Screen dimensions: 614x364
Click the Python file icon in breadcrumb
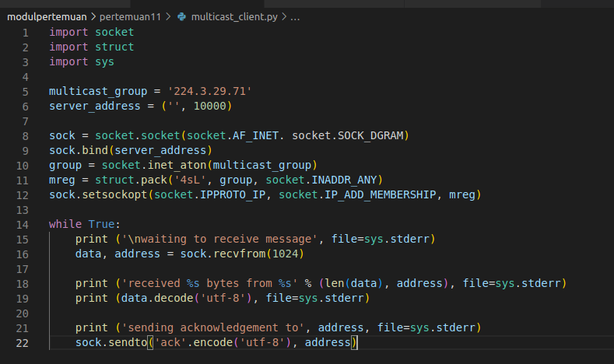pos(181,17)
